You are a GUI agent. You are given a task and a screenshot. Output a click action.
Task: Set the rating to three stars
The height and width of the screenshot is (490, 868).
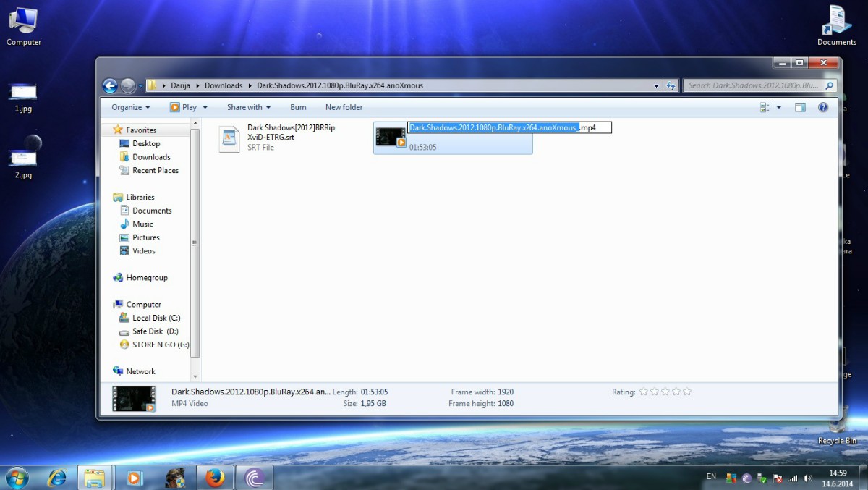(x=665, y=392)
